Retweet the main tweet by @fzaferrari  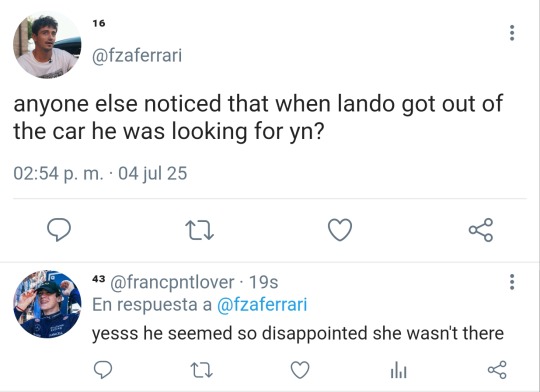click(199, 230)
